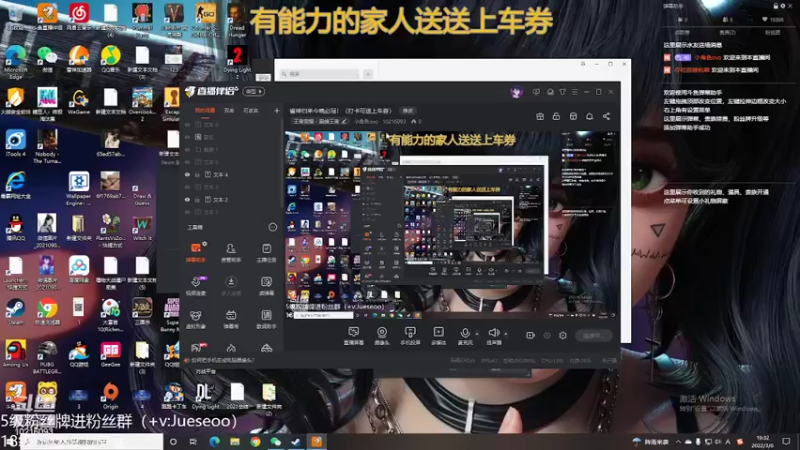Edit the 王者荣耀 category with the pencil icon

coord(344,121)
